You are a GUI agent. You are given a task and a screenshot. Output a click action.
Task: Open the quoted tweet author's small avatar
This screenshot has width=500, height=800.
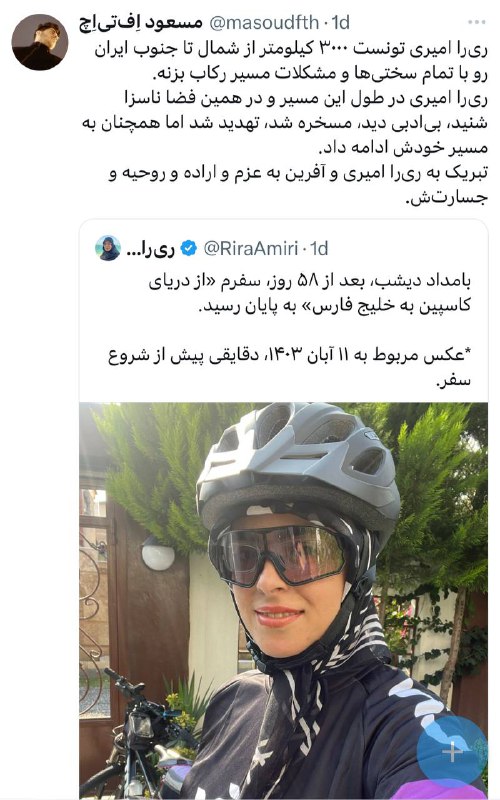[x=108, y=248]
